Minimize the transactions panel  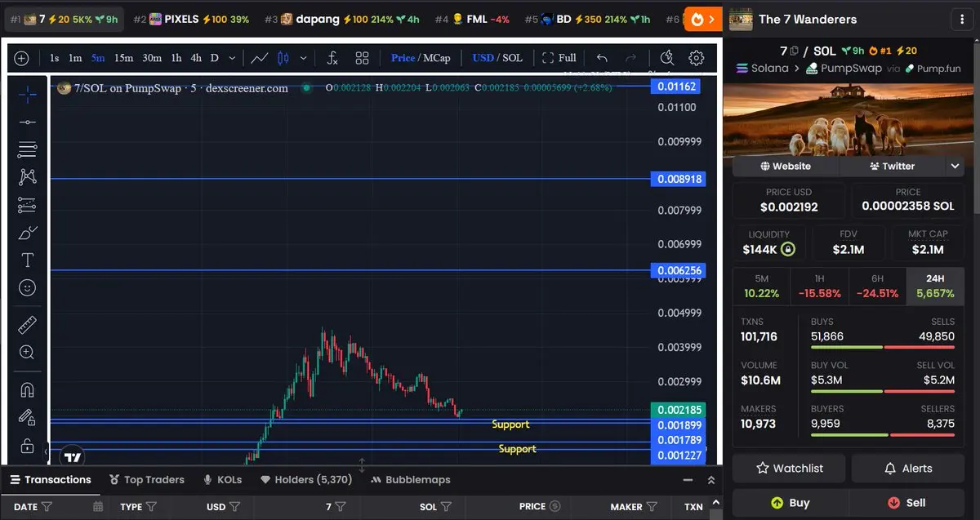[x=688, y=480]
